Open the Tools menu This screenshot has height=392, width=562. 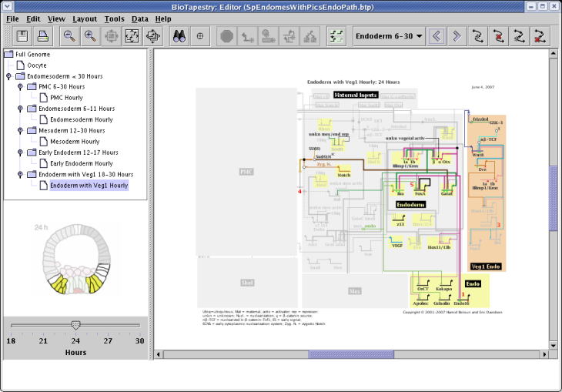[x=114, y=18]
